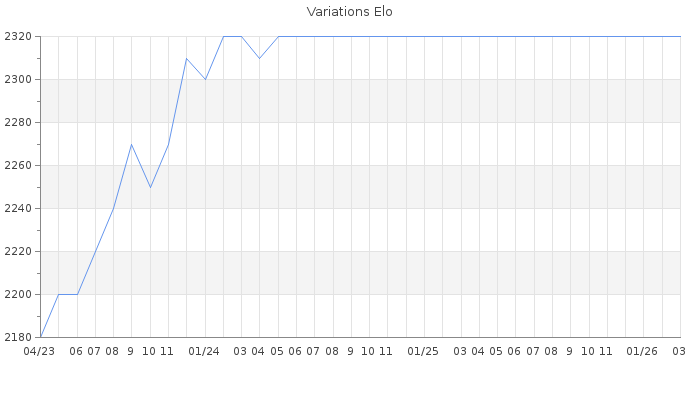Select the 01/24 x-axis date label
This screenshot has width=700, height=400.
pos(204,351)
